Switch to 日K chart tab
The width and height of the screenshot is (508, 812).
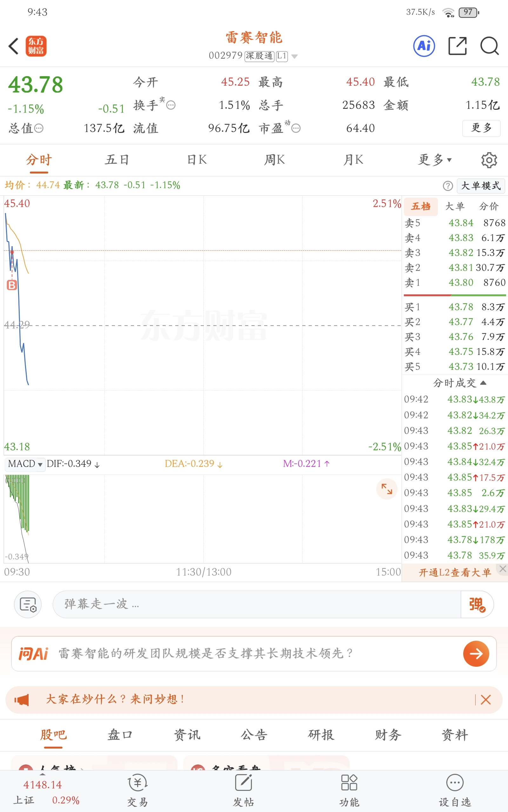point(197,160)
